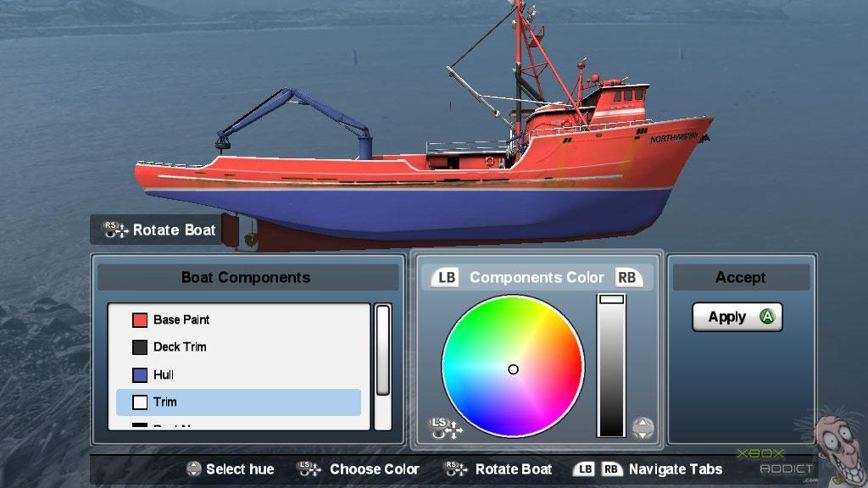Click the color wheel selection marker
This screenshot has width=868, height=488.
(513, 369)
